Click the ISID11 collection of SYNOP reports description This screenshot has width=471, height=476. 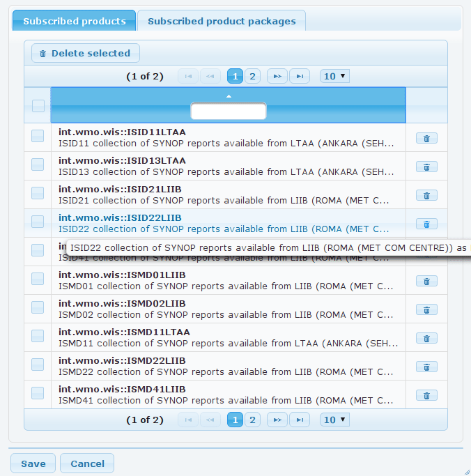click(226, 144)
